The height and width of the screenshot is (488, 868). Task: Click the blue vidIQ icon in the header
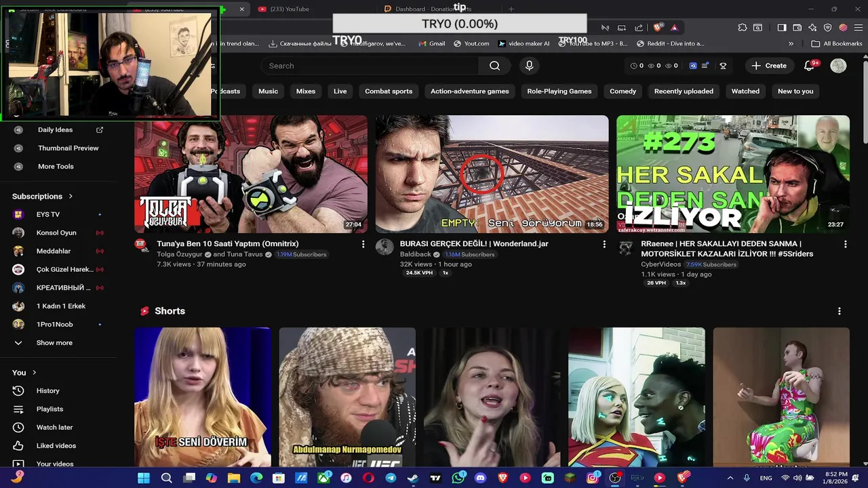tap(693, 66)
